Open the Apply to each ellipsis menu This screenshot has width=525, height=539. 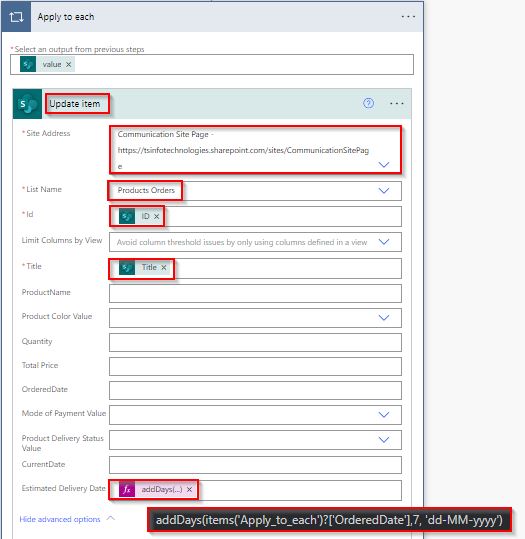(408, 16)
